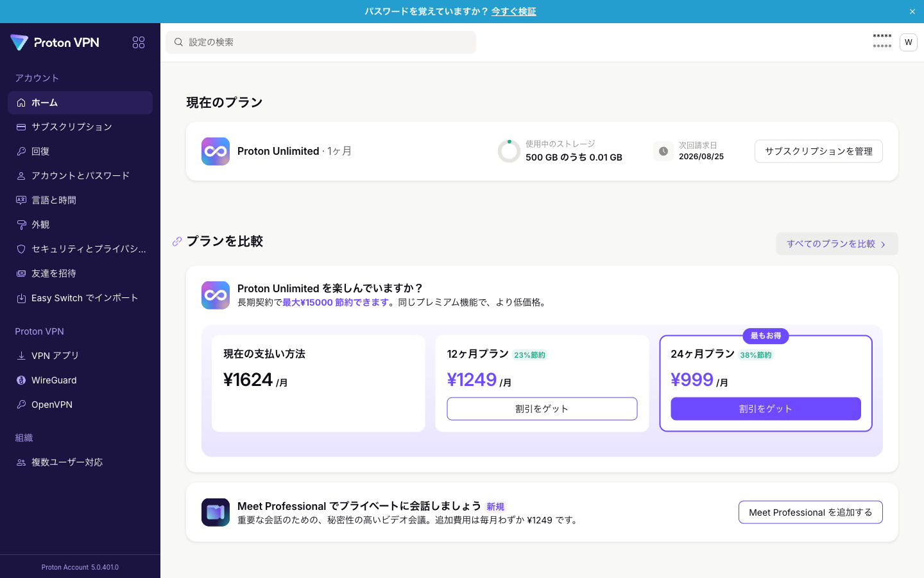Click the Subscription card icon

(x=21, y=127)
